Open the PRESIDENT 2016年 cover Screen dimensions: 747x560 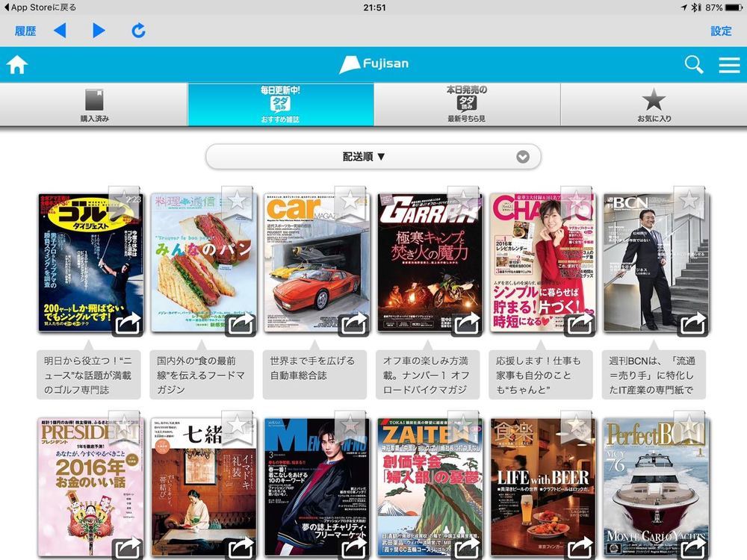click(90, 488)
